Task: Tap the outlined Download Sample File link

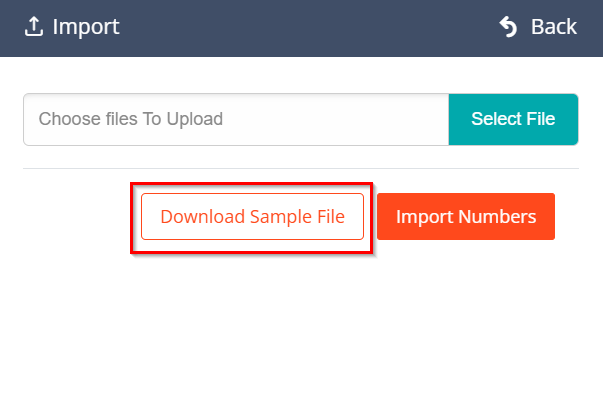Action: coord(252,217)
